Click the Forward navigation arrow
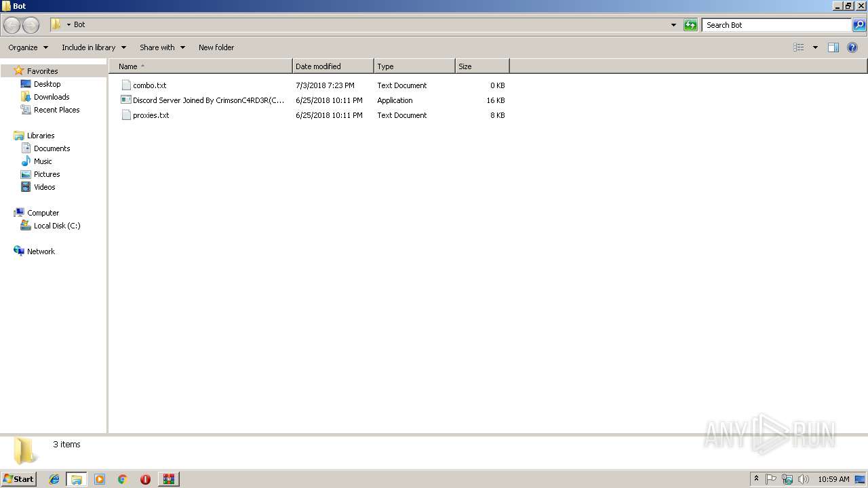868x488 pixels. 31,25
